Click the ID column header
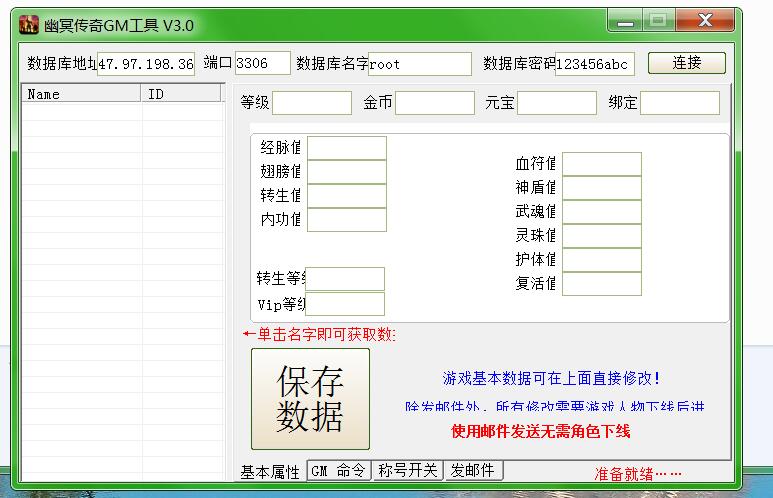This screenshot has height=498, width=773. point(181,94)
